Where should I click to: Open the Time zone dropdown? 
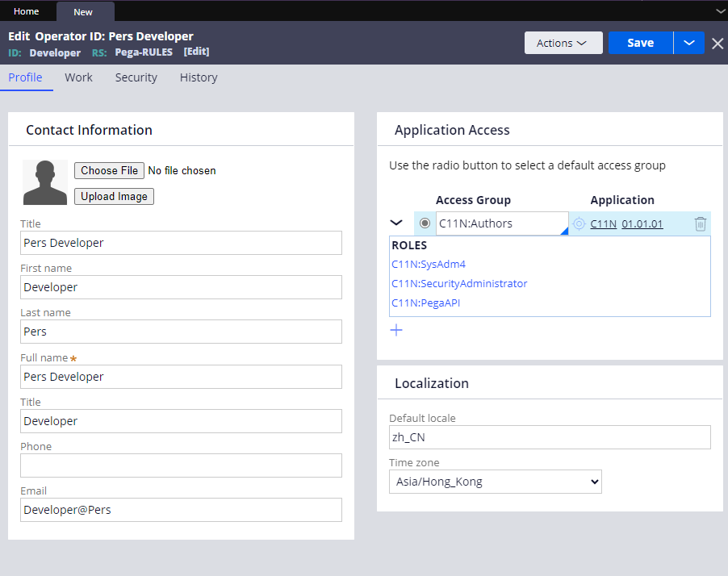pyautogui.click(x=495, y=482)
